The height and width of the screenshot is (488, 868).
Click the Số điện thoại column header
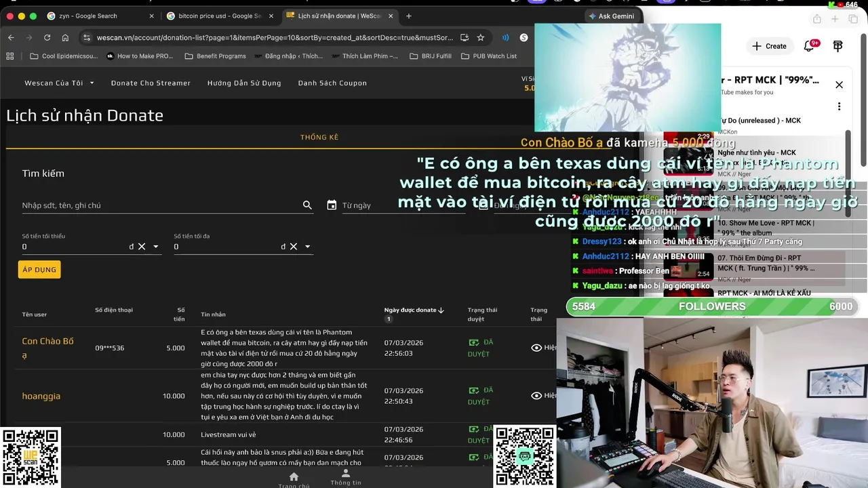point(114,310)
